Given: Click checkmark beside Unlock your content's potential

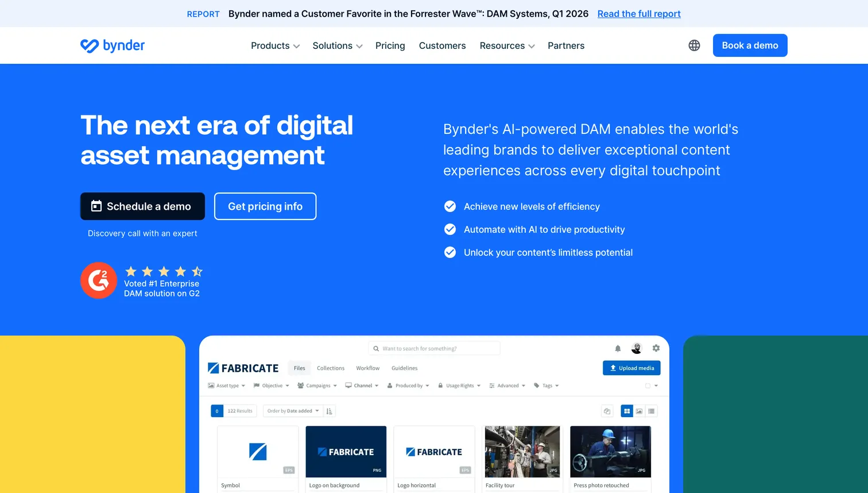Looking at the screenshot, I should click(450, 252).
